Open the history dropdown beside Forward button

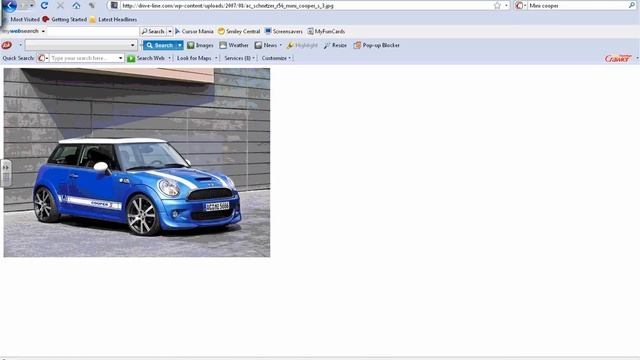(31, 6)
